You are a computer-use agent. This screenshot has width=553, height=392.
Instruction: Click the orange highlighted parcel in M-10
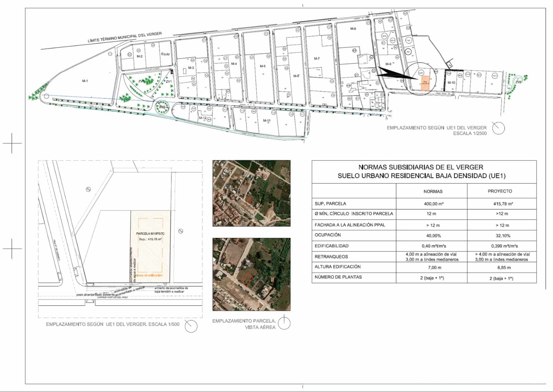[426, 83]
